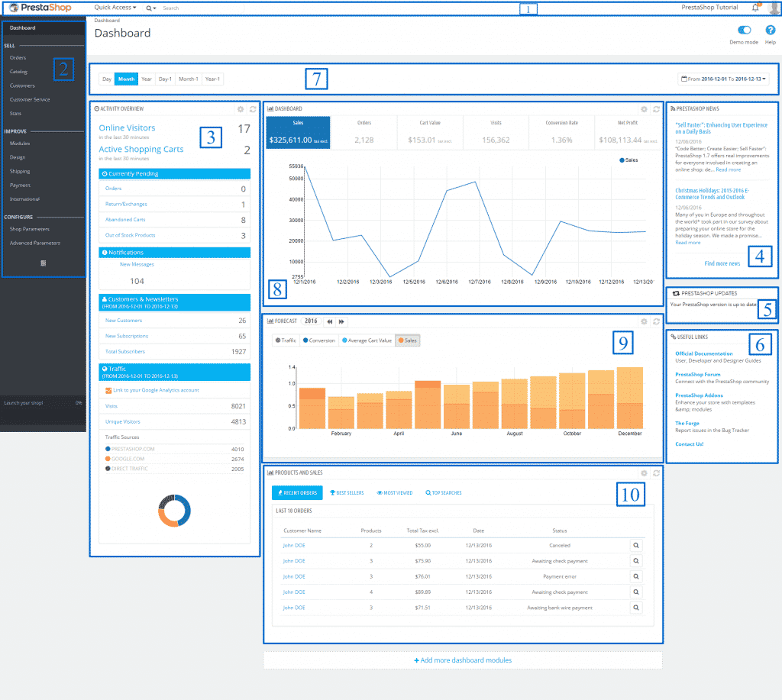Click the magnifier icon on John DOE's canceled order
Viewport: 782px width, 700px height.
(x=635, y=545)
